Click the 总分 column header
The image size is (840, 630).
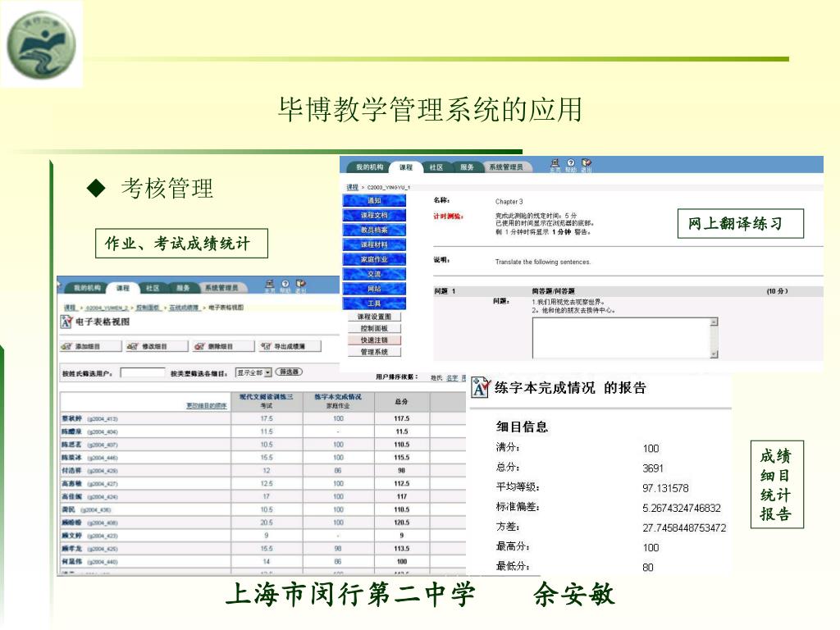coord(401,400)
